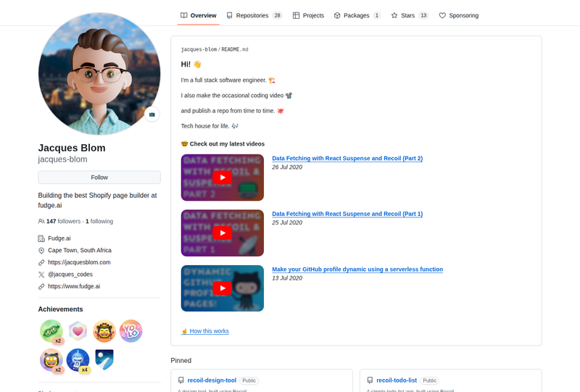
Task: Click the Quickdraw cowboy achievement badge
Action: tap(104, 331)
